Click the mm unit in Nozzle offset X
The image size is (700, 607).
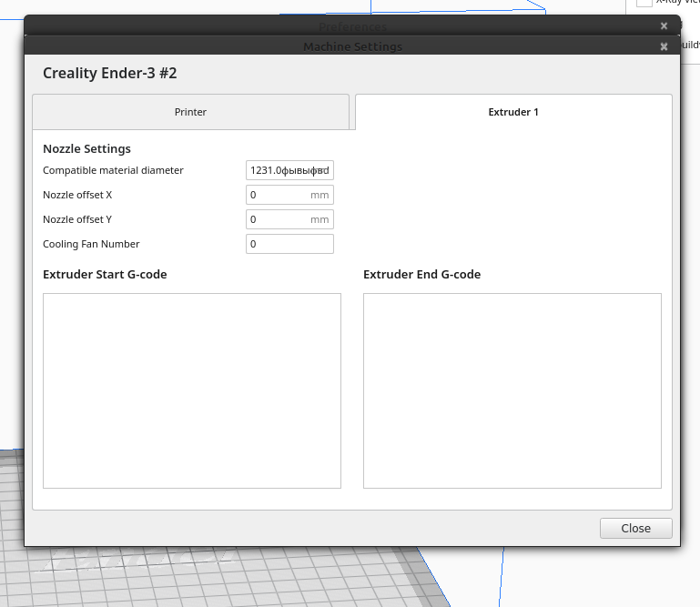tap(320, 195)
